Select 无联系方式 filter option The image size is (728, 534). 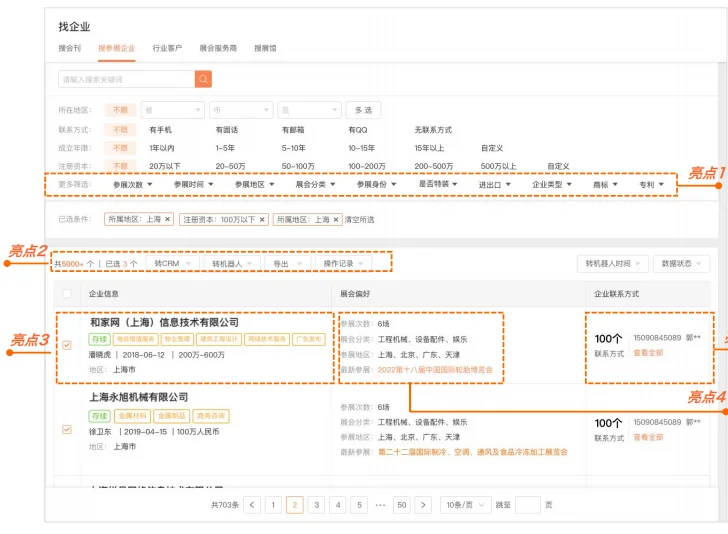[433, 130]
